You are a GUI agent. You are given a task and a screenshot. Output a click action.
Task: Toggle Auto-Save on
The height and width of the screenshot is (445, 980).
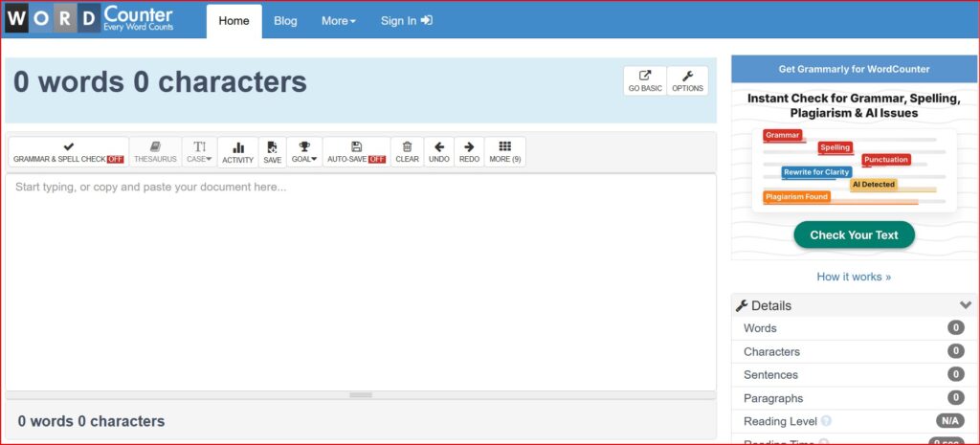coord(357,152)
